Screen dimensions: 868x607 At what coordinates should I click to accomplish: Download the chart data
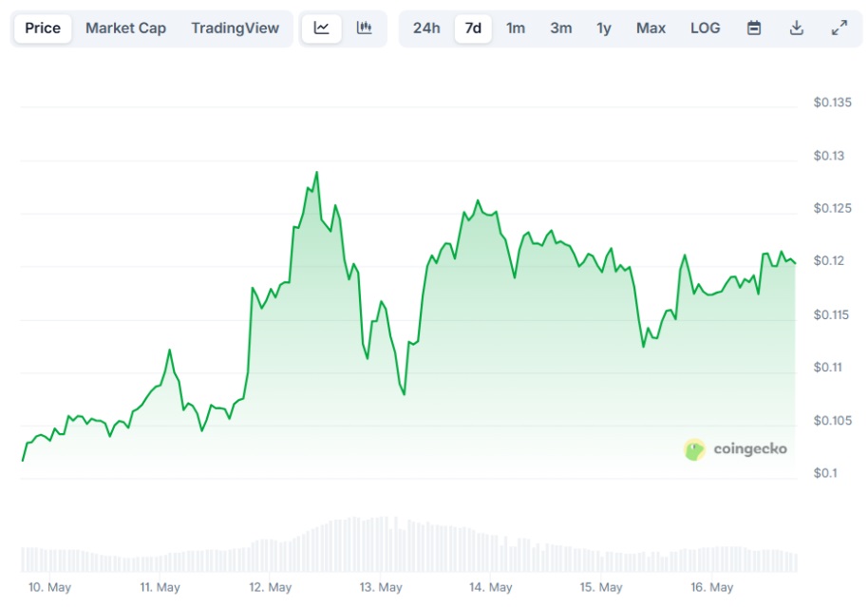pyautogui.click(x=797, y=28)
